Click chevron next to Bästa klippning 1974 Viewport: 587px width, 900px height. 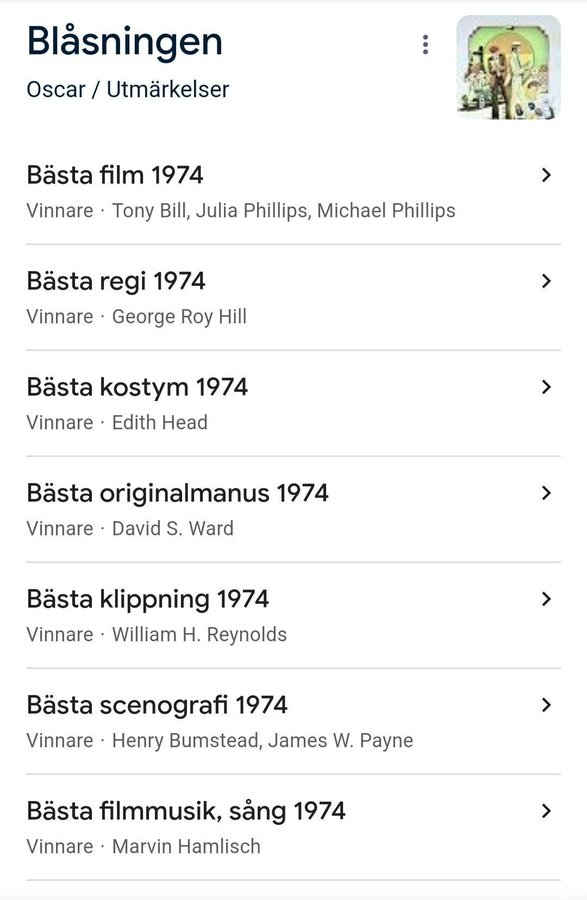546,599
